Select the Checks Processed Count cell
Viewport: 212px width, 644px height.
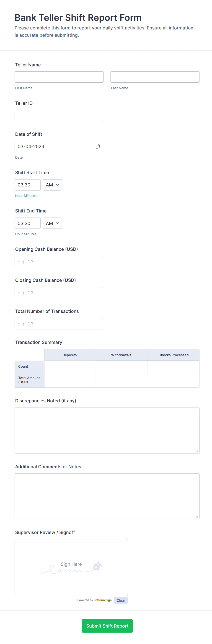173,366
